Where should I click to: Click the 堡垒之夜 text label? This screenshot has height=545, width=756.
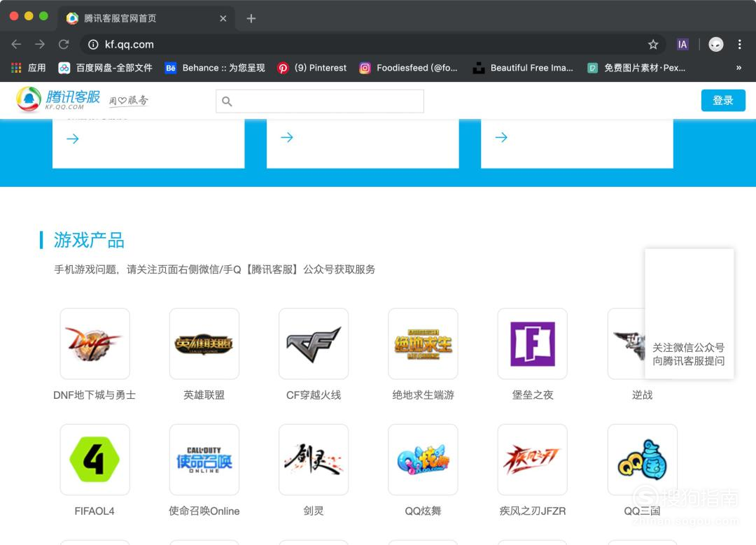click(x=532, y=395)
